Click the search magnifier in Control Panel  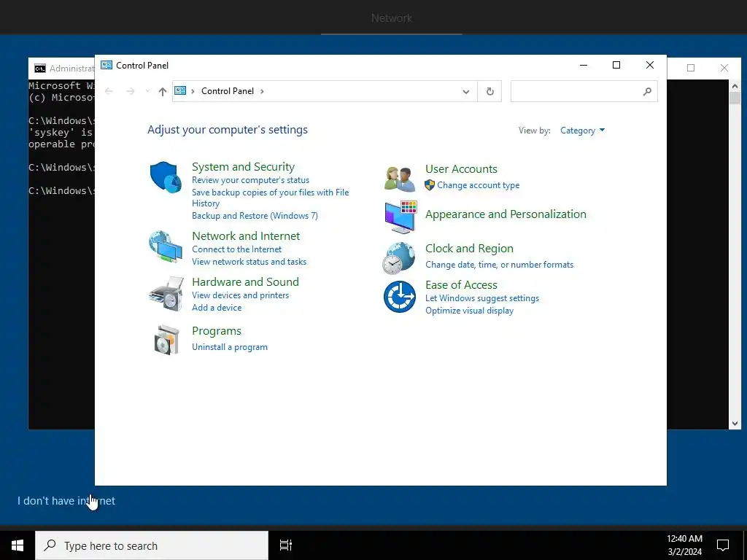(647, 91)
